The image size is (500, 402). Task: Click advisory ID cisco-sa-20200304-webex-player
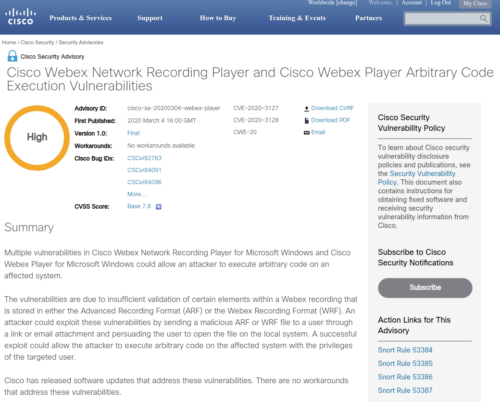pos(174,108)
